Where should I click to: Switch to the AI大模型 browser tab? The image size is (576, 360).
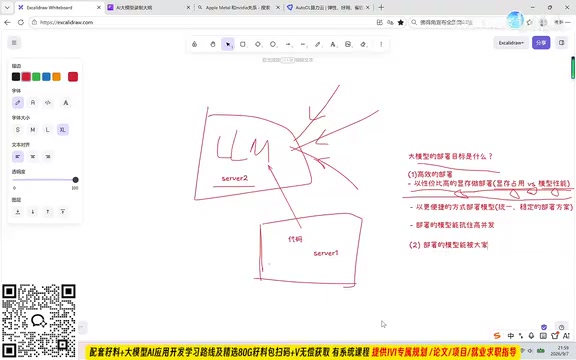tap(149, 7)
